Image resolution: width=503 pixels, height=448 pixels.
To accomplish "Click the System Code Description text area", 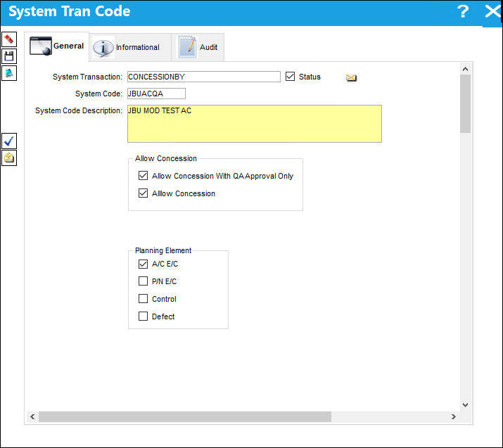I will (255, 124).
